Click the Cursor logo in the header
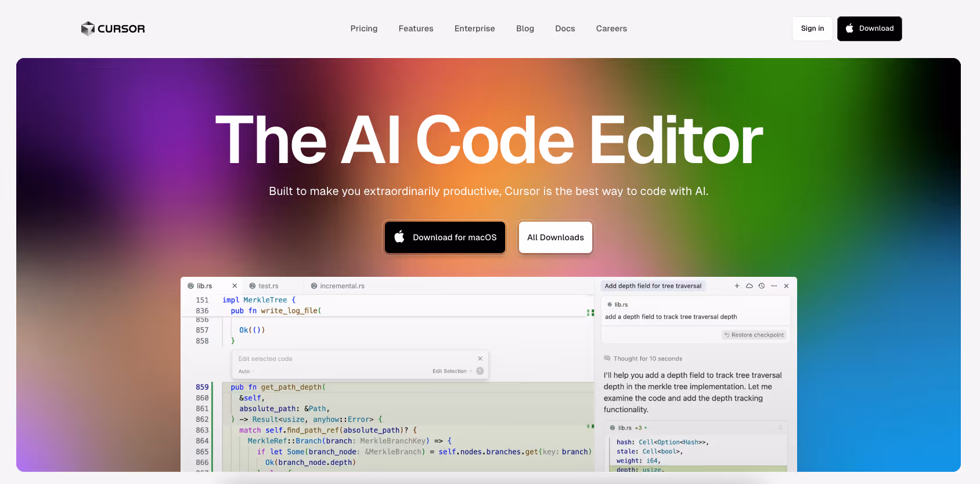This screenshot has height=484, width=980. pyautogui.click(x=113, y=28)
